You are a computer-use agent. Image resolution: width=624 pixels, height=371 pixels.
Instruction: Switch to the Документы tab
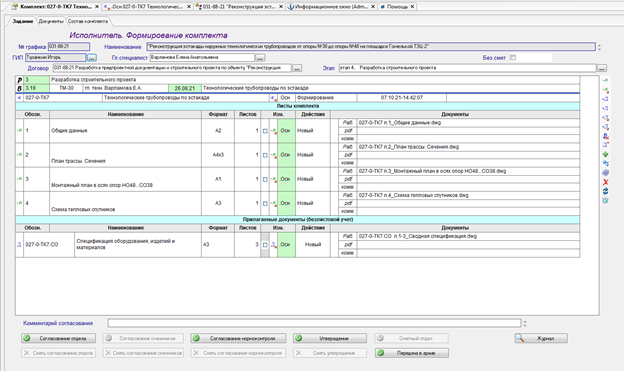click(51, 21)
